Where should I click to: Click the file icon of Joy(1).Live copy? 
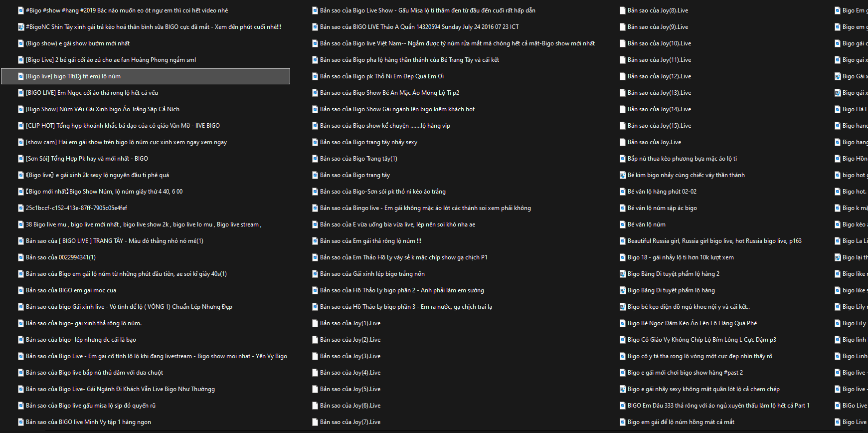click(x=315, y=323)
